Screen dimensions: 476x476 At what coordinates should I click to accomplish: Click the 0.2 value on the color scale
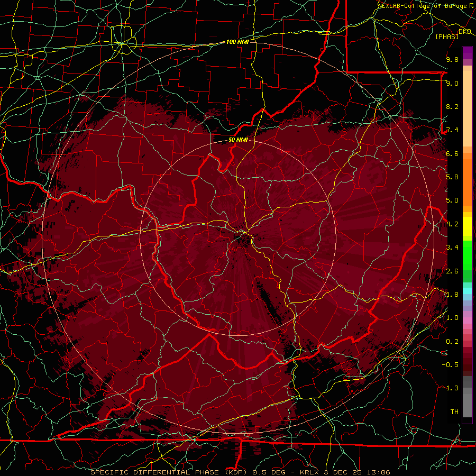coord(452,342)
